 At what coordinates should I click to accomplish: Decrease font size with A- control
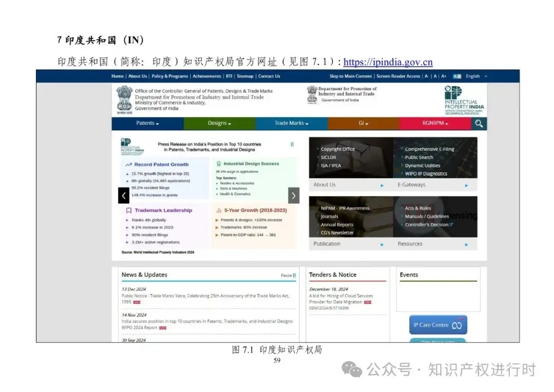[x=426, y=76]
